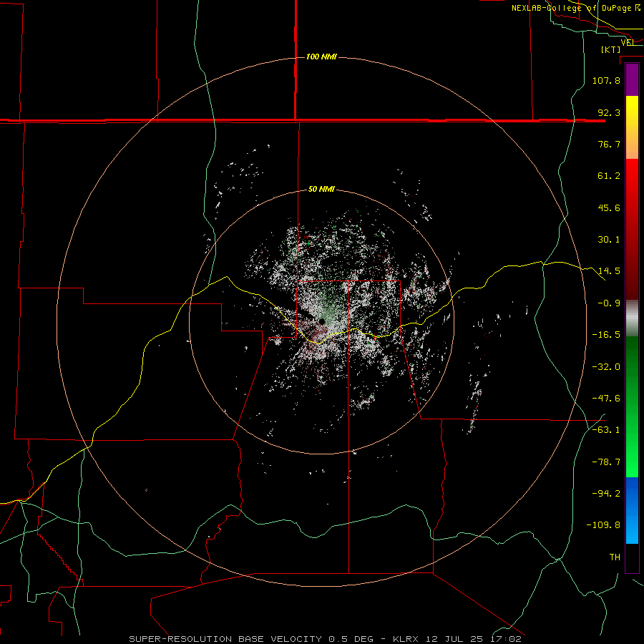This screenshot has width=644, height=644.
Task: Click the purple segment of velocity color bar
Action: [x=632, y=79]
